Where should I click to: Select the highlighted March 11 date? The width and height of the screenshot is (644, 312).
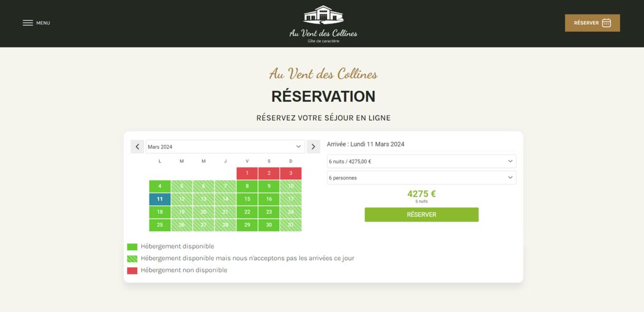point(160,199)
